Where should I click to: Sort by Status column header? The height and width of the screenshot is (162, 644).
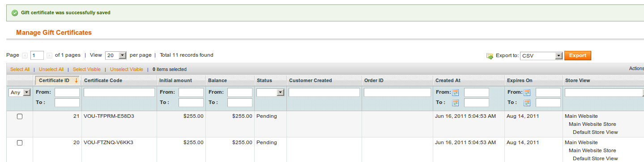[x=264, y=81]
